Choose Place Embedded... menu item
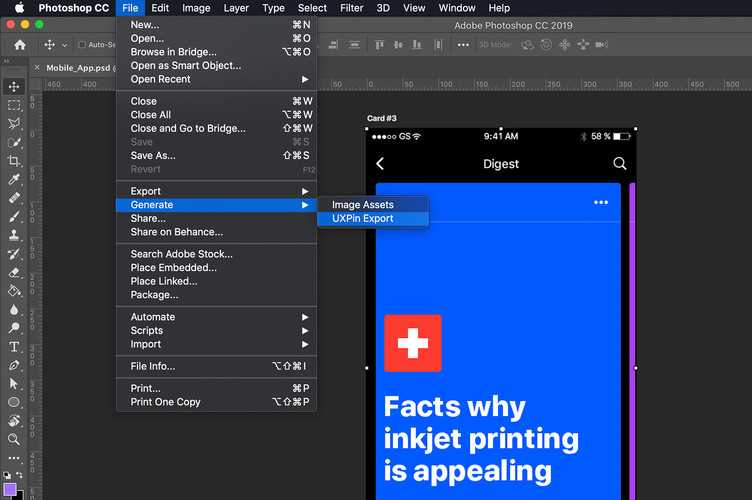This screenshot has height=500, width=752. tap(216, 267)
